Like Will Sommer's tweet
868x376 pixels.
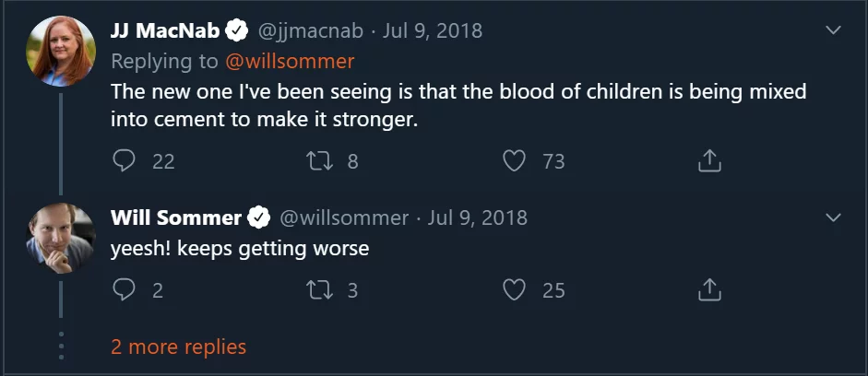click(514, 290)
